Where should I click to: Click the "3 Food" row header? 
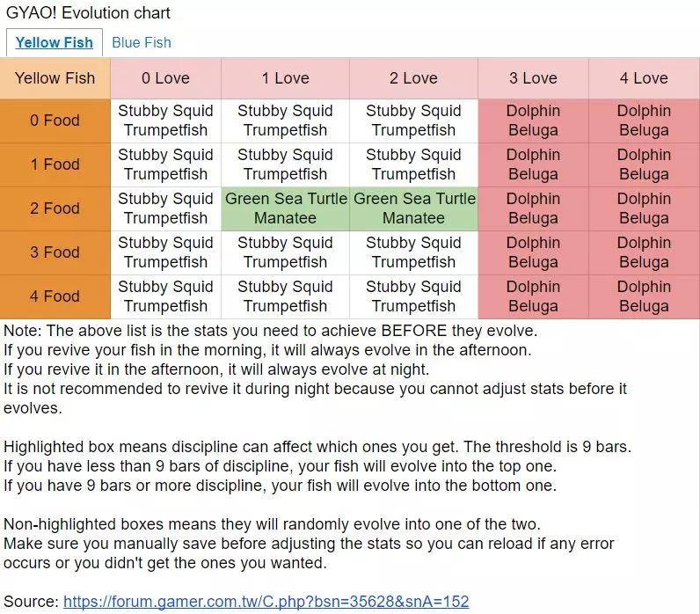click(x=55, y=252)
